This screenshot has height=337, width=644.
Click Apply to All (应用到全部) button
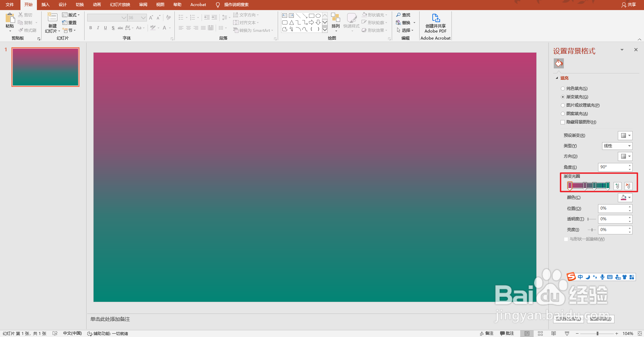tap(568, 319)
